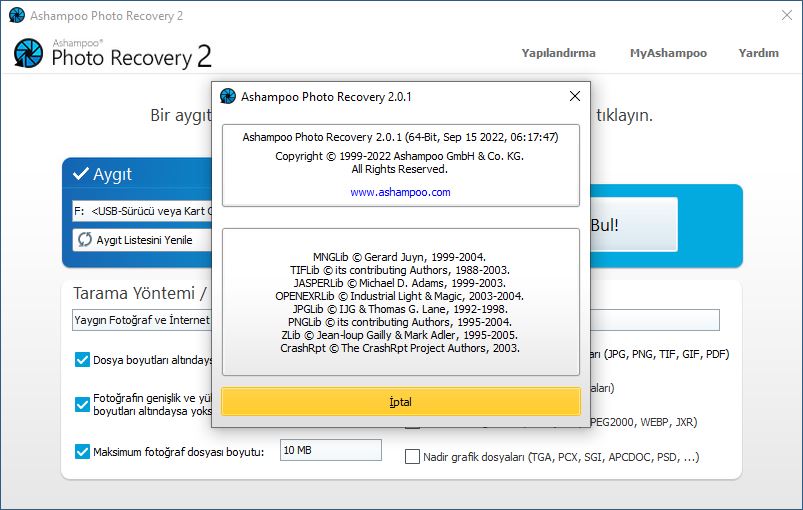Enable the Nadir grafik dosyaları checkbox
Image resolution: width=803 pixels, height=510 pixels.
[412, 456]
